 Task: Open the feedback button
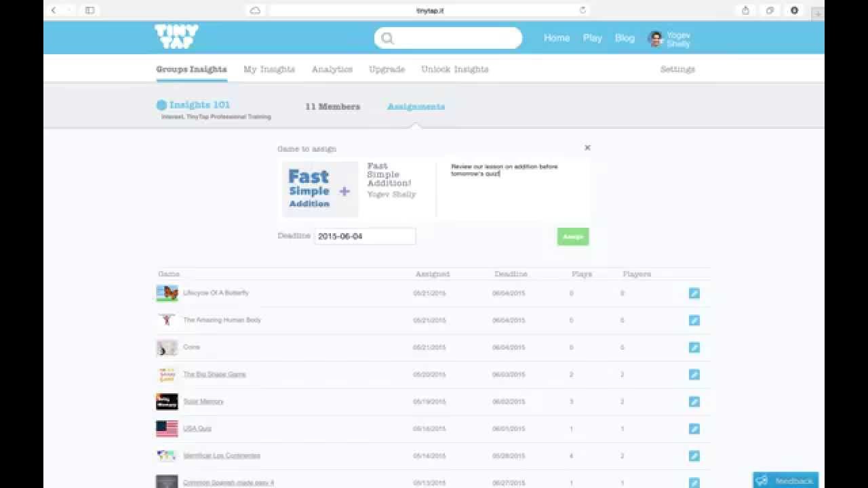pos(785,481)
